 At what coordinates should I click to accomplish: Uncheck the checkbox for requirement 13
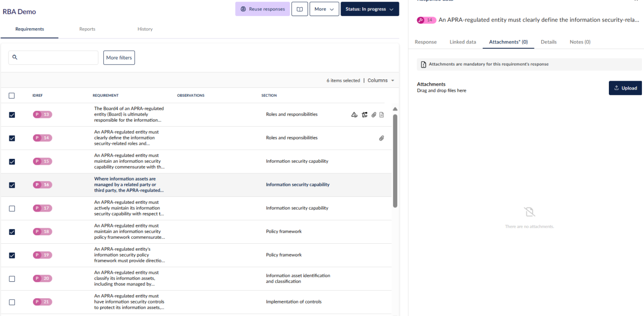pos(12,114)
